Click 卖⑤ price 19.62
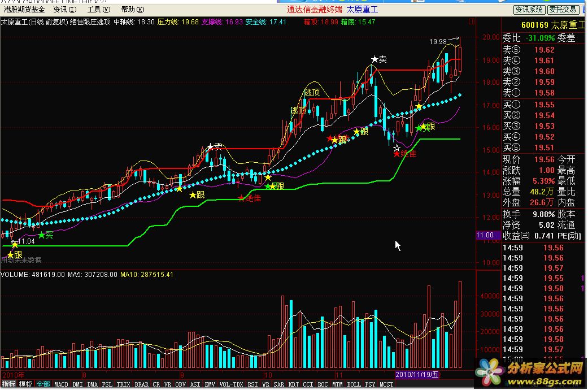 544,50
